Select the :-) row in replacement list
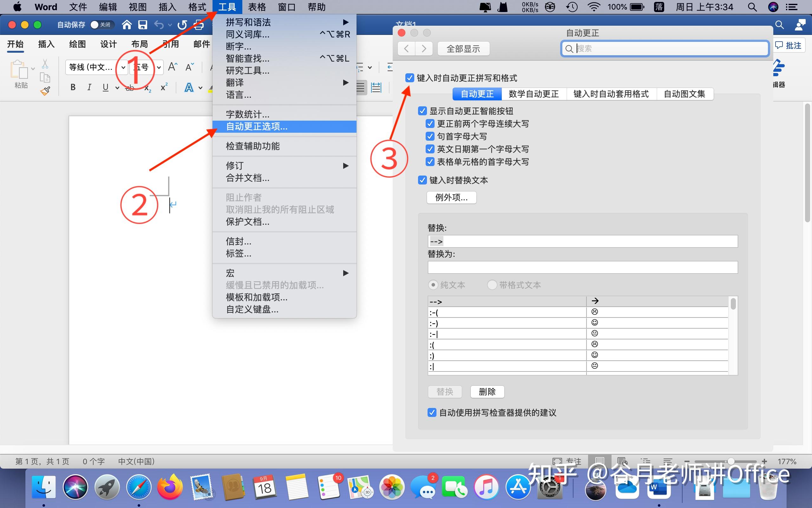This screenshot has width=812, height=508. (578, 323)
